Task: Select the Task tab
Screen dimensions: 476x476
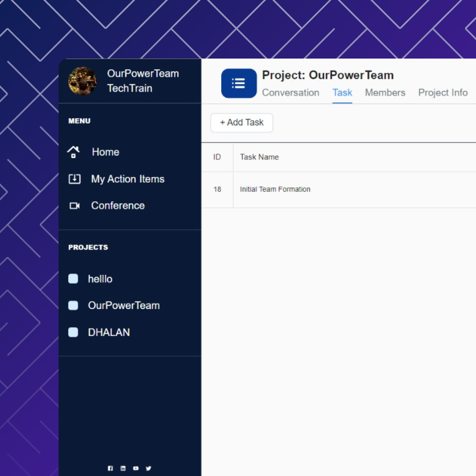Action: point(342,93)
